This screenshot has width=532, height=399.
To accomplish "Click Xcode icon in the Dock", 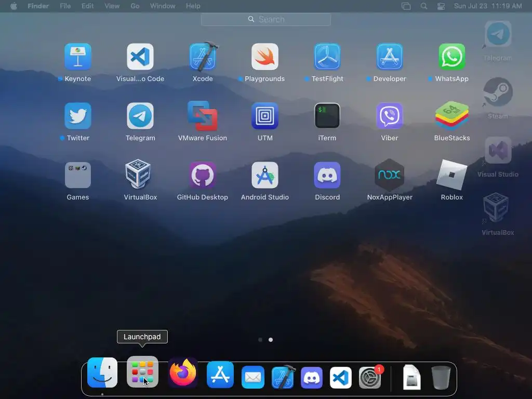I will click(x=283, y=377).
